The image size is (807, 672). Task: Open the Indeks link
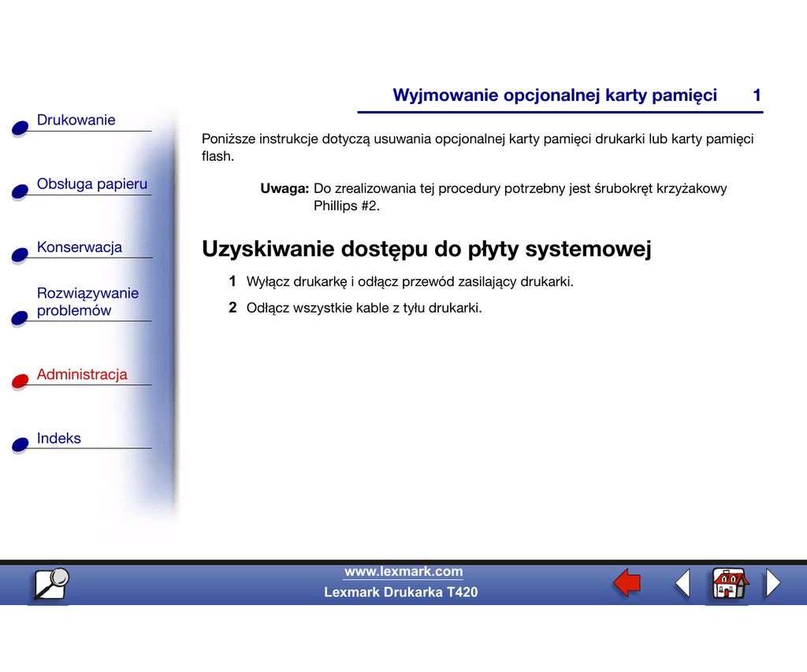[58, 438]
